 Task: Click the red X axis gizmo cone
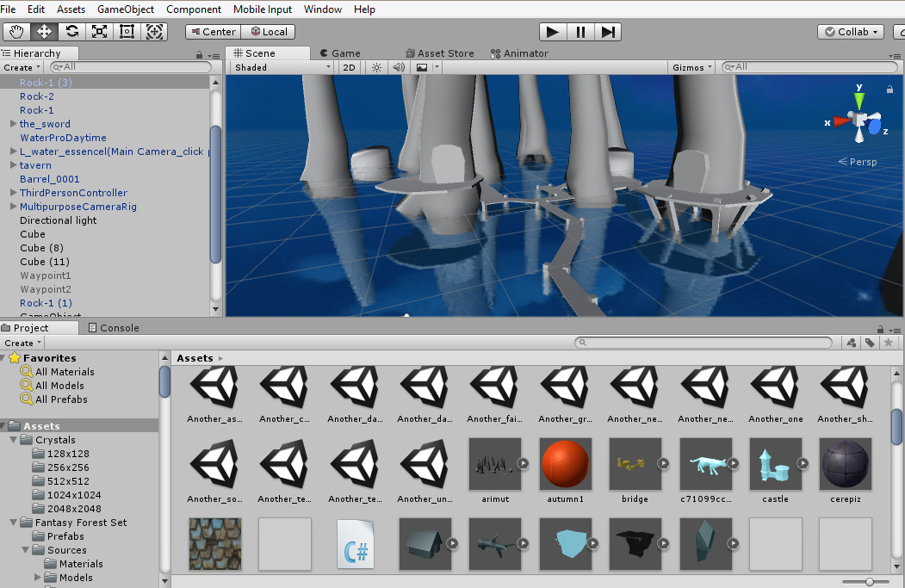click(x=842, y=121)
